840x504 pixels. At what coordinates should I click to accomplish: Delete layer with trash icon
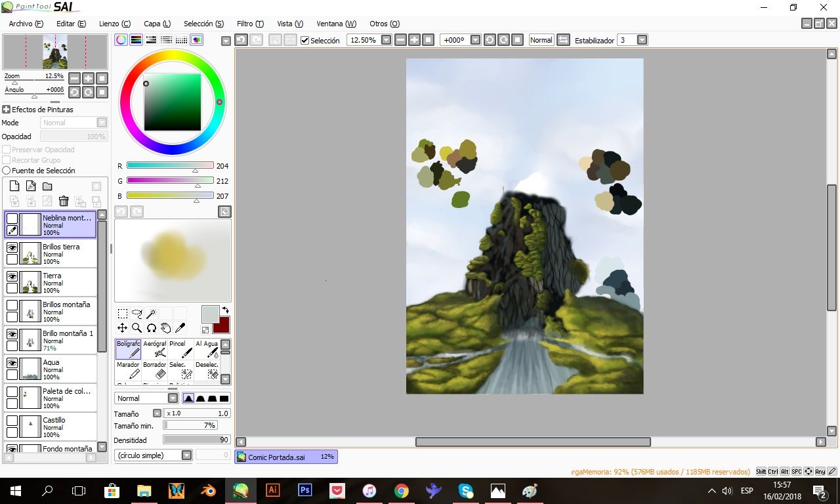tap(64, 201)
